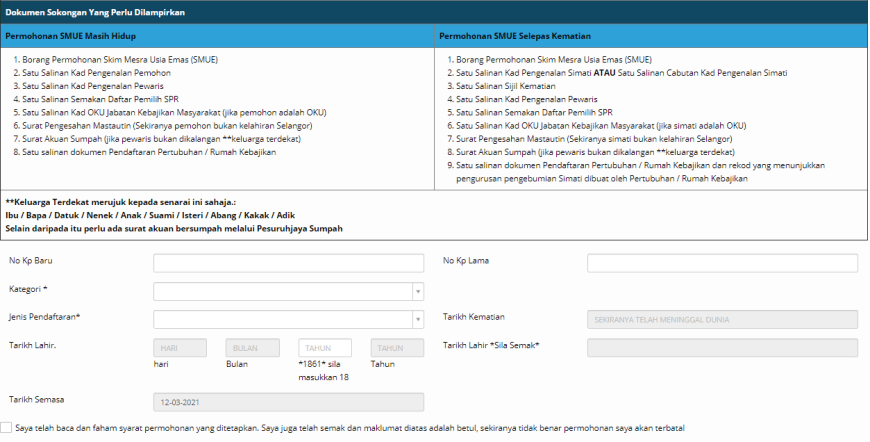Expand the Jenis Pendaftaran dropdown

[288, 320]
